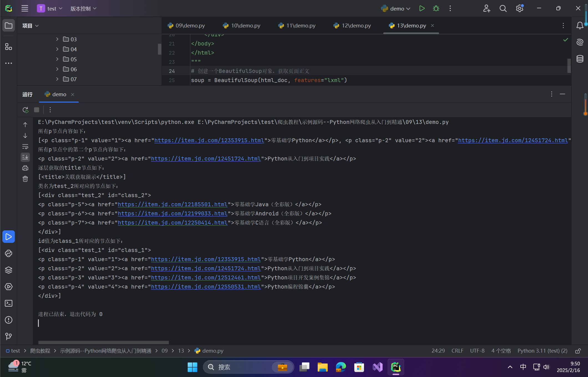Click the console horizontal scrollbar
This screenshot has width=588, height=377.
[103, 342]
